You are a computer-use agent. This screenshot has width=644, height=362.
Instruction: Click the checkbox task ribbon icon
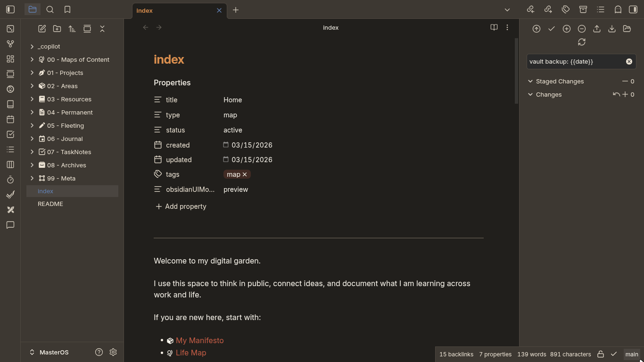(x=10, y=134)
